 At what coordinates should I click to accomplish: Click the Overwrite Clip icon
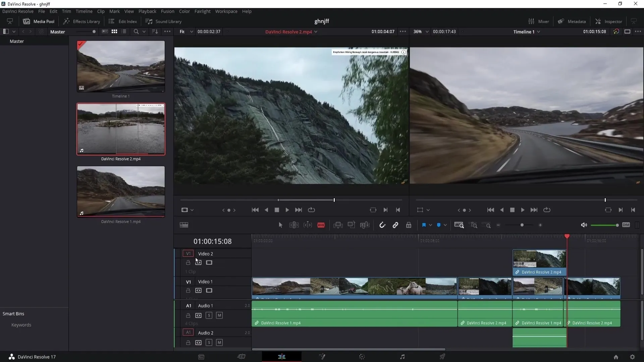pyautogui.click(x=352, y=225)
